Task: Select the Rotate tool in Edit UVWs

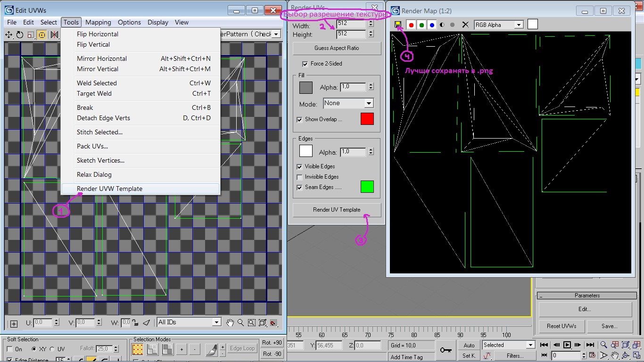Action: coord(20,34)
